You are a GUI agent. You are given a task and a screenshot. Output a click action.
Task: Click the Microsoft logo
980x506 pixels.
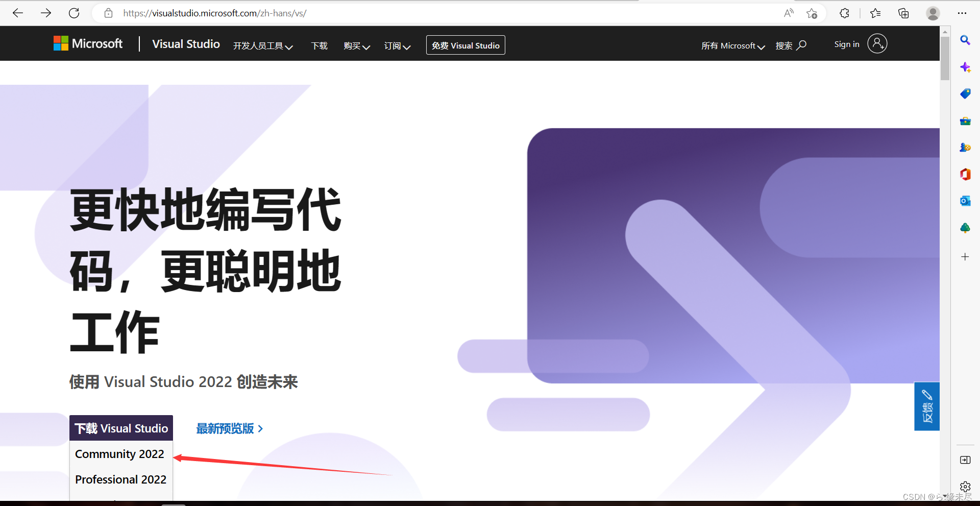(x=88, y=44)
